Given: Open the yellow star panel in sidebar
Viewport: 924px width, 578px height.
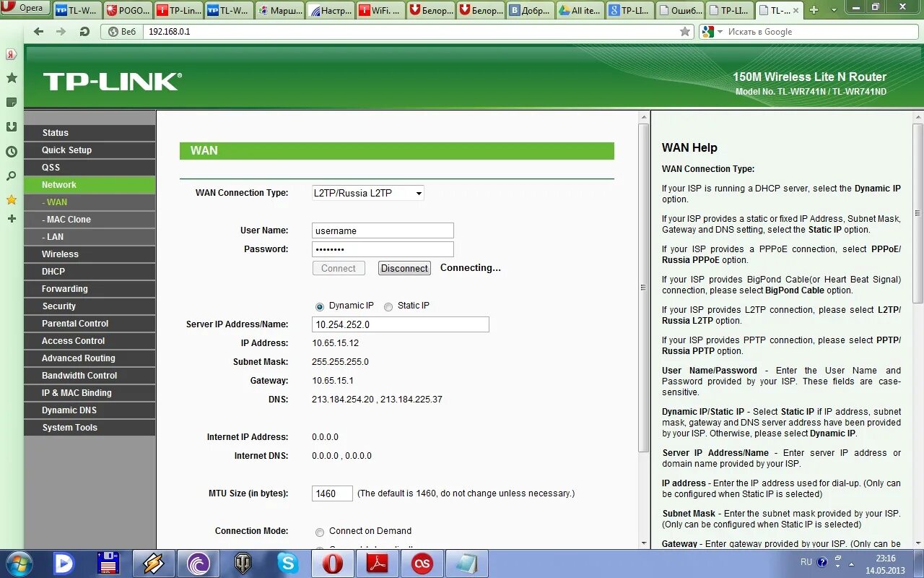Looking at the screenshot, I should pos(11,199).
